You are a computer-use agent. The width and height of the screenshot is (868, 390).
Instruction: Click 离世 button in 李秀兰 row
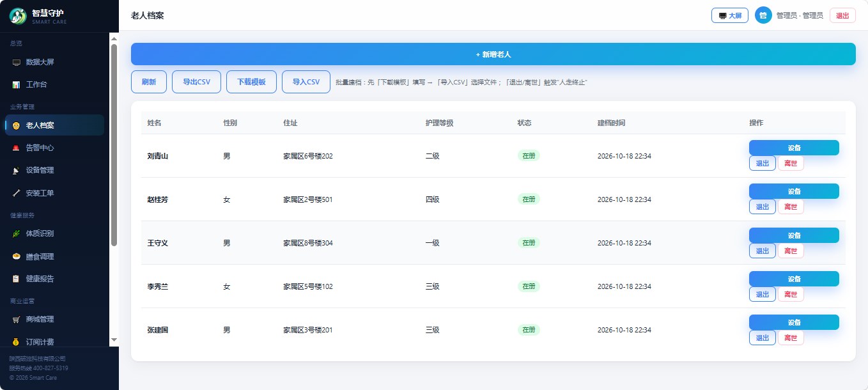pos(791,294)
